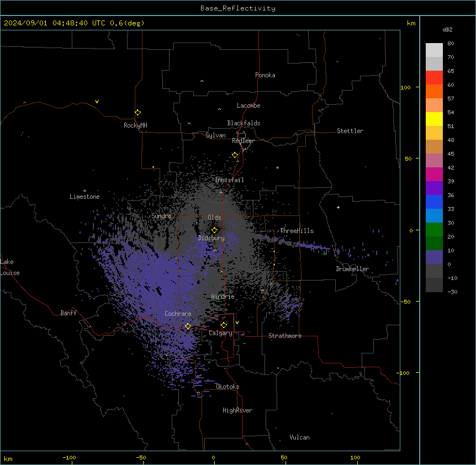Click the Banff label
The height and width of the screenshot is (465, 476).
[x=68, y=313]
